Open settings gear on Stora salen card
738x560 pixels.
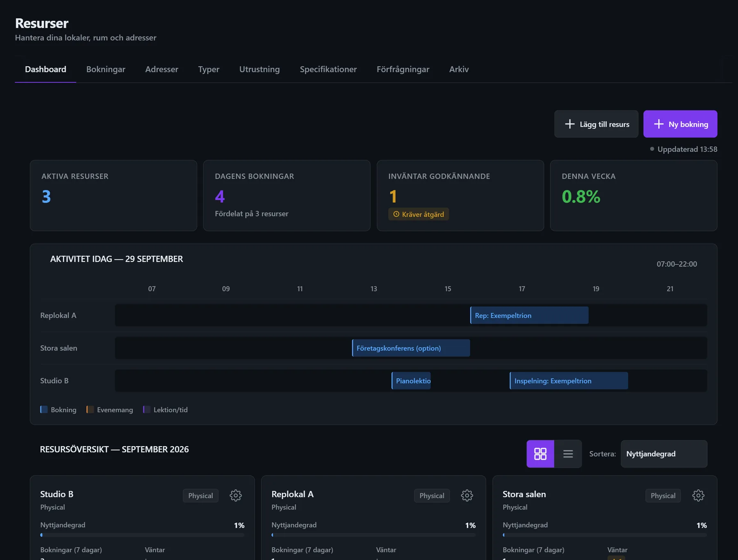pos(698,495)
